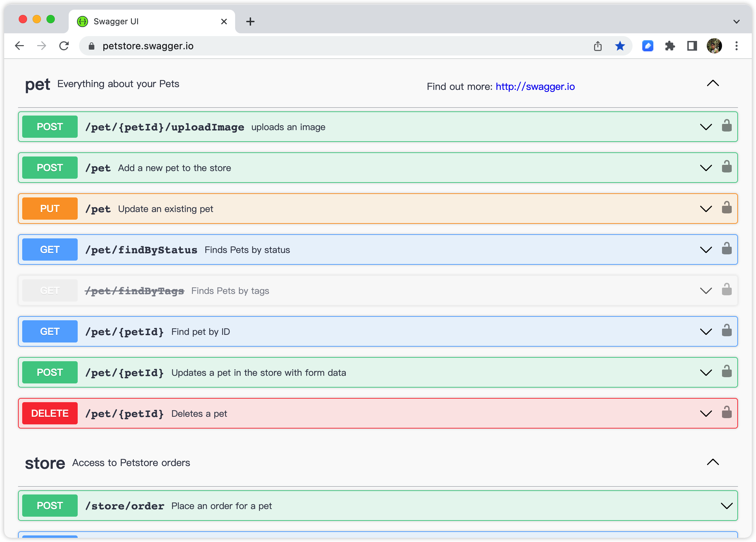Open the Chrome profile avatar
Image resolution: width=756 pixels, height=542 pixels.
coord(714,46)
